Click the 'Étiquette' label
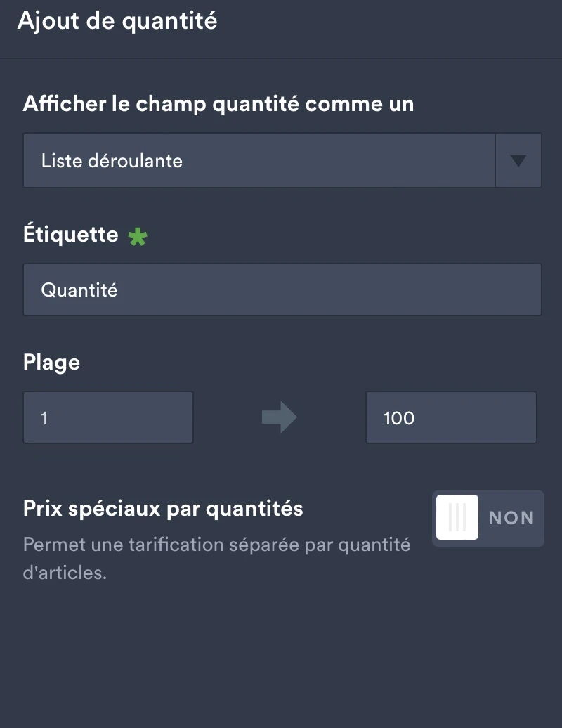The height and width of the screenshot is (728, 562). (70, 234)
